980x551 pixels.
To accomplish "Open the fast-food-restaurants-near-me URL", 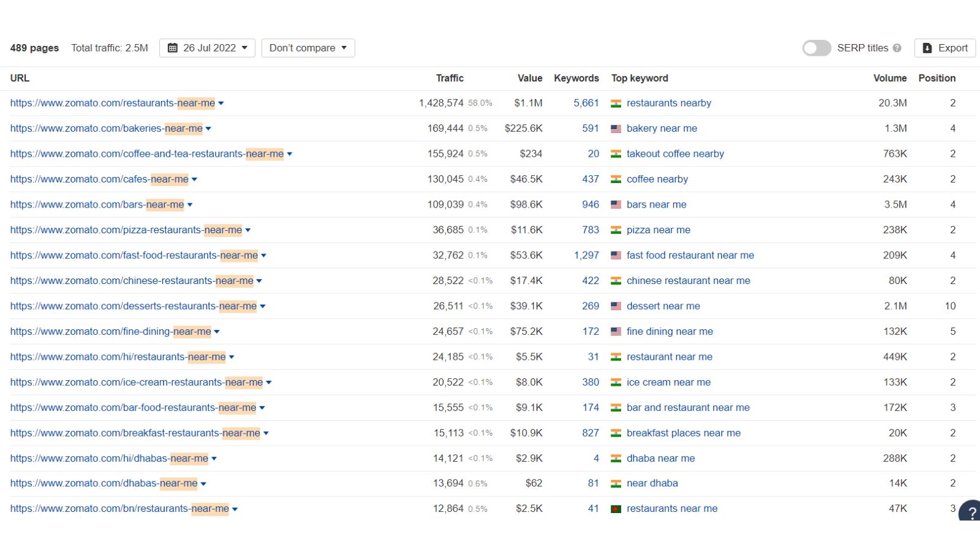I will click(134, 255).
